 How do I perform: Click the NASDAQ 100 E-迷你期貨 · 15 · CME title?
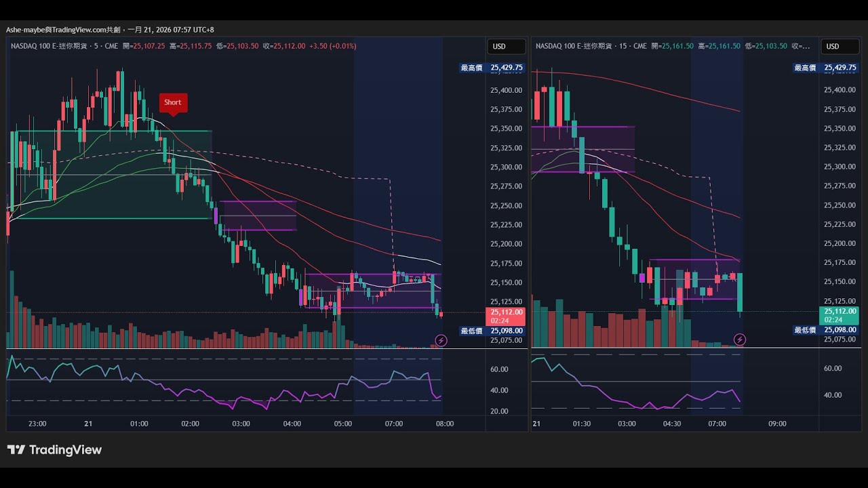[x=591, y=46]
